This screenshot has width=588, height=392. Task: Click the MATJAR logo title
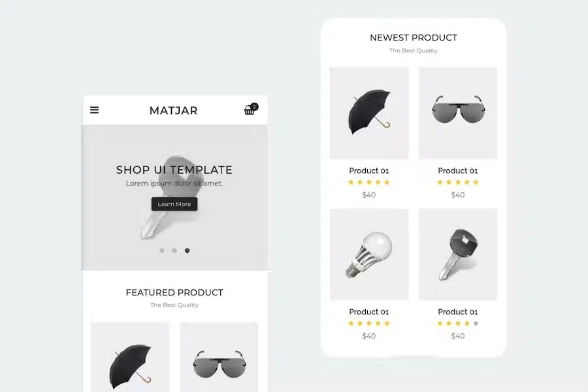click(174, 110)
